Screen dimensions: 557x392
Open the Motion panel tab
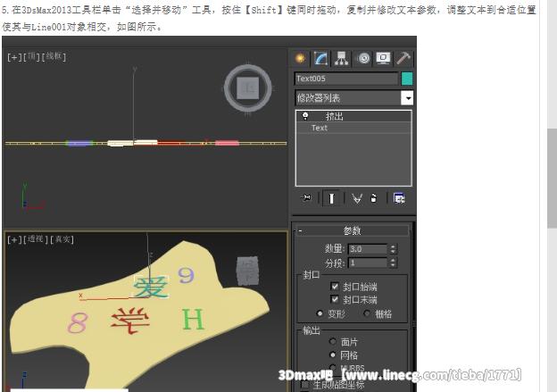363,58
